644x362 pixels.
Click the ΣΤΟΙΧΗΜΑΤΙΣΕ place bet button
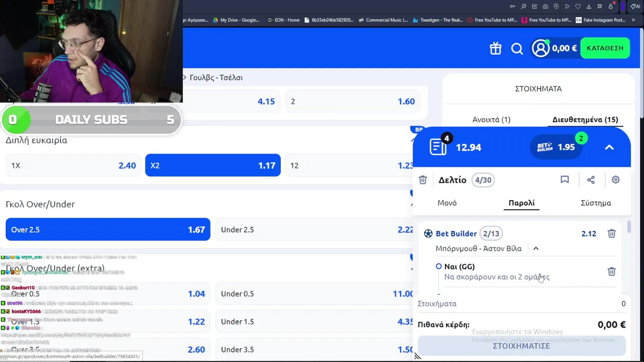tap(521, 346)
